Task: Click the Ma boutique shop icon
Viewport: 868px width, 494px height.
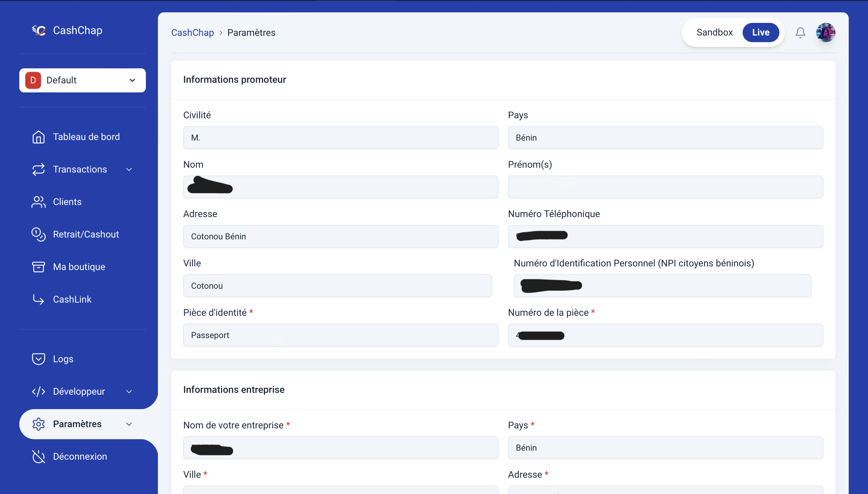Action: 38,266
